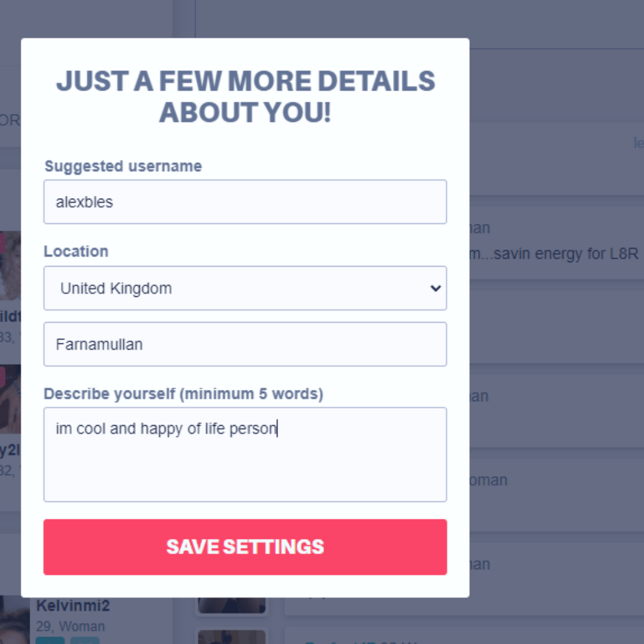The image size is (644, 644).
Task: Click the first teal icon below Kelvinmi2
Action: click(50, 640)
